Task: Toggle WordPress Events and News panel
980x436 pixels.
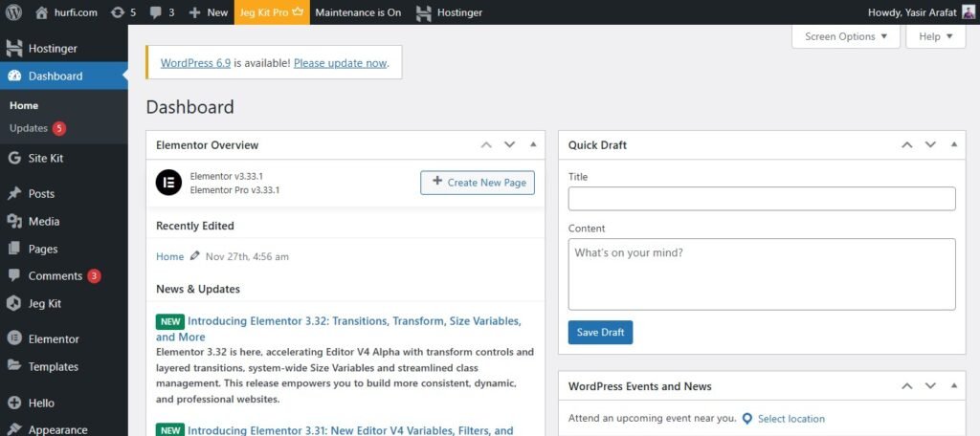Action: point(953,386)
